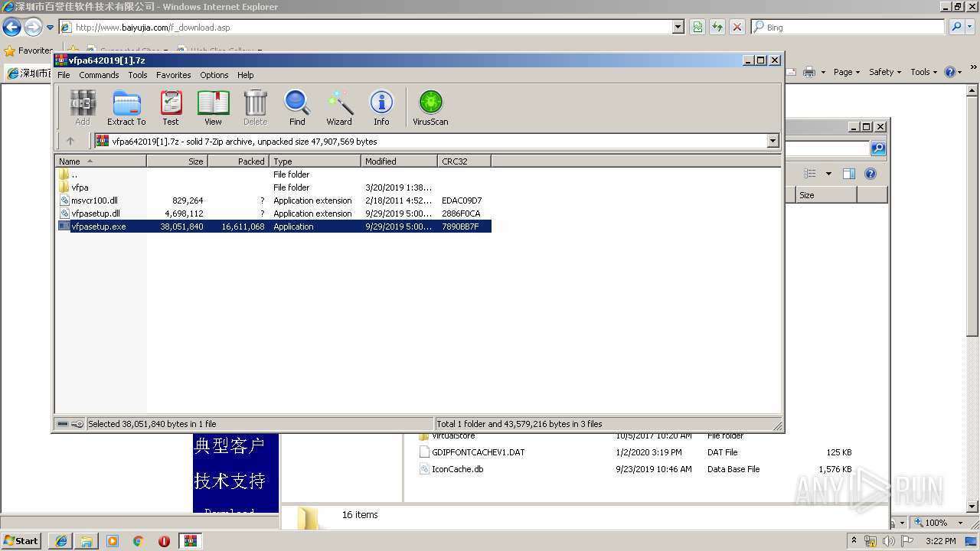
Task: Click Explorer window search button
Action: (878, 148)
